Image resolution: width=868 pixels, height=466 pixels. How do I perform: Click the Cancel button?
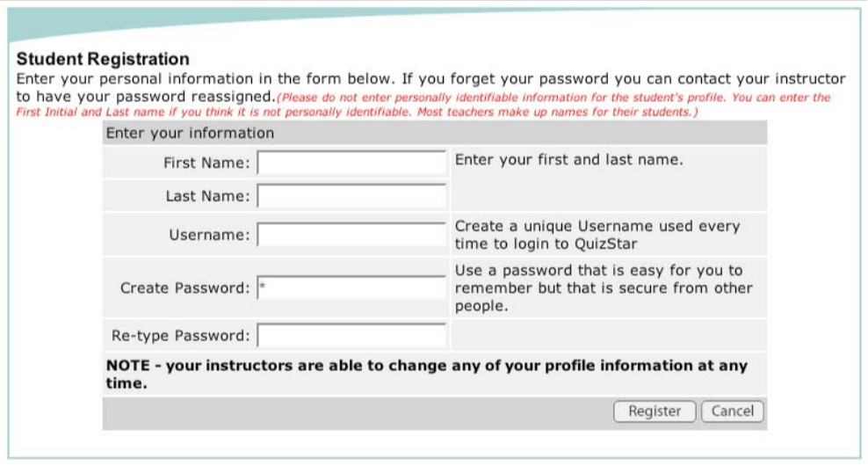point(733,411)
